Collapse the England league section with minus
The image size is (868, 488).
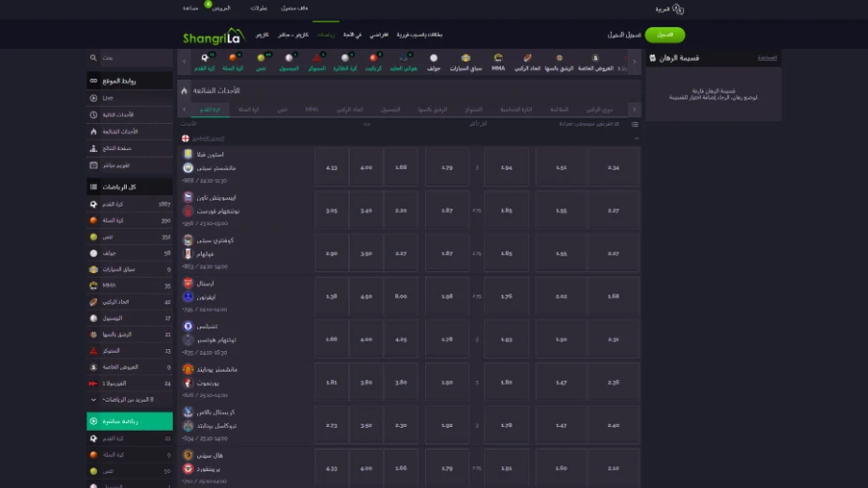click(x=636, y=139)
